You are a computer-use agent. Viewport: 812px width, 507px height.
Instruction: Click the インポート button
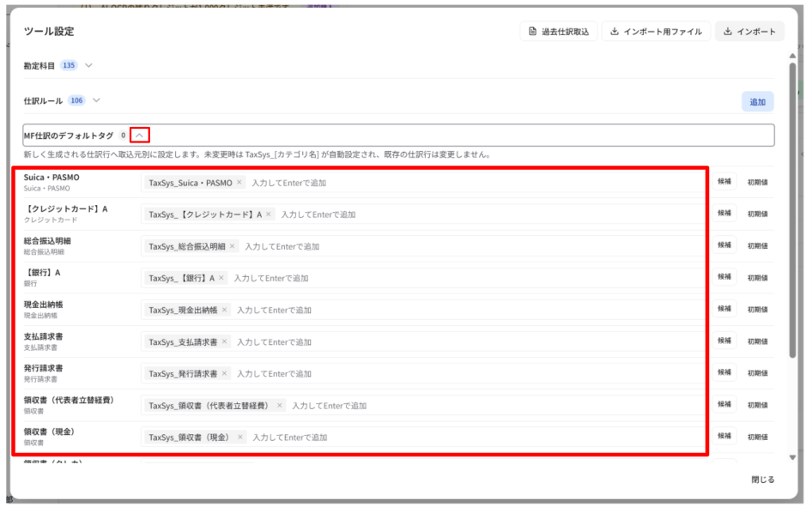(x=749, y=32)
